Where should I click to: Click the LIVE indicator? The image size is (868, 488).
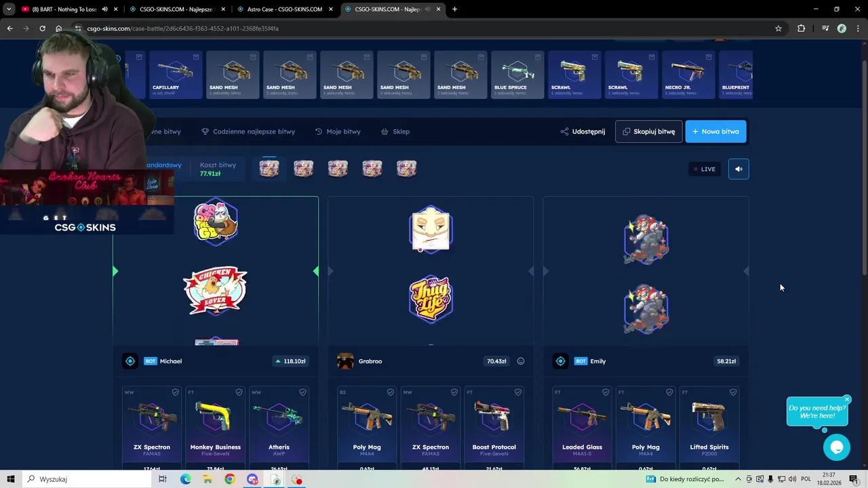[705, 169]
